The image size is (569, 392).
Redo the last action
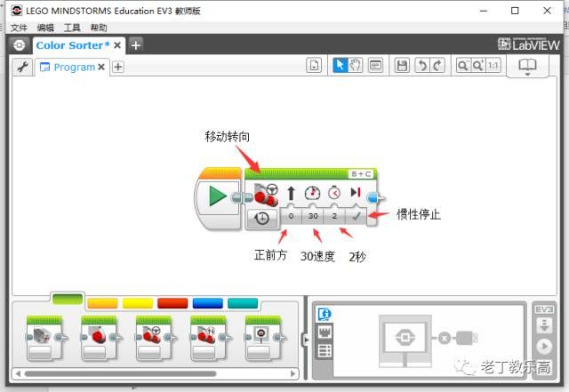[437, 66]
